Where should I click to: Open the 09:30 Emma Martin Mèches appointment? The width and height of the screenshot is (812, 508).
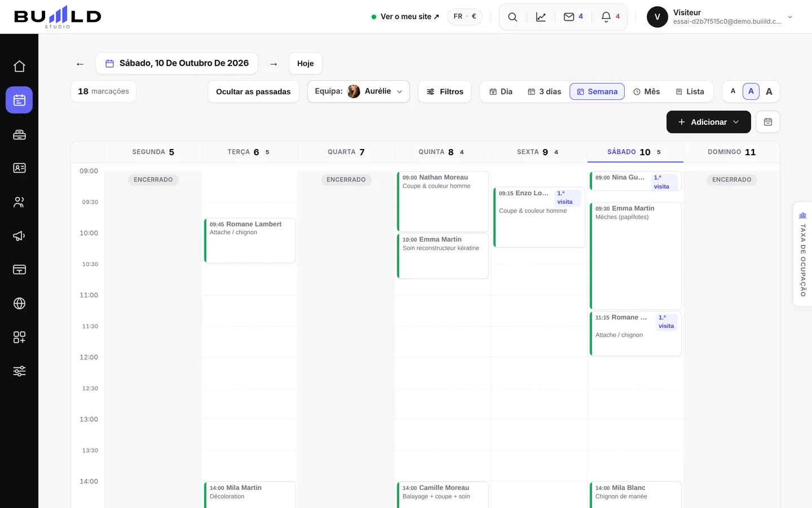[636, 256]
